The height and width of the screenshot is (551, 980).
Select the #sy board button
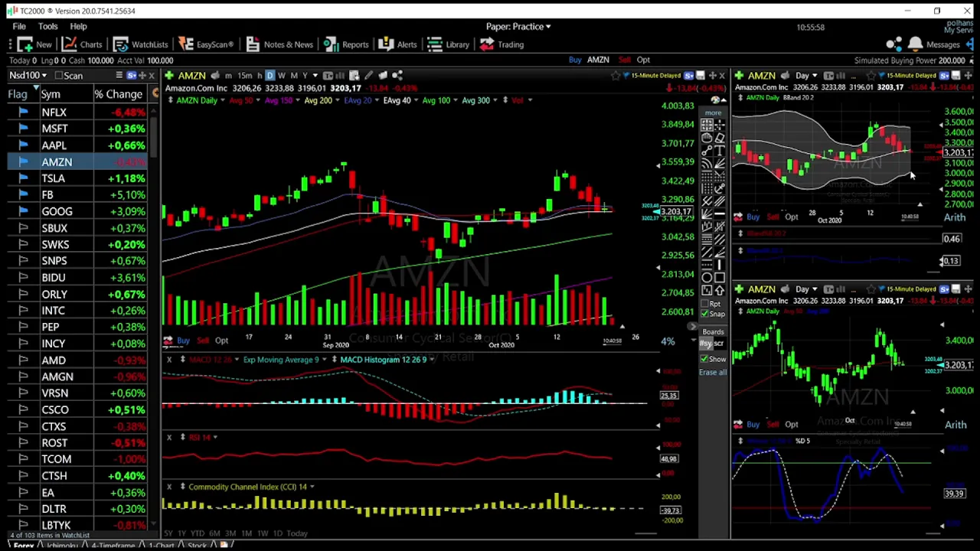coord(705,344)
